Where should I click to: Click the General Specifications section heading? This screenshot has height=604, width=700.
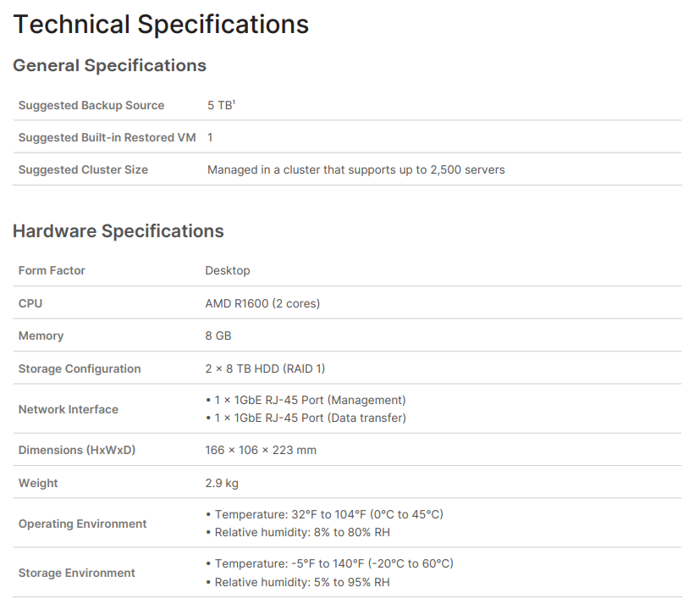coord(109,65)
